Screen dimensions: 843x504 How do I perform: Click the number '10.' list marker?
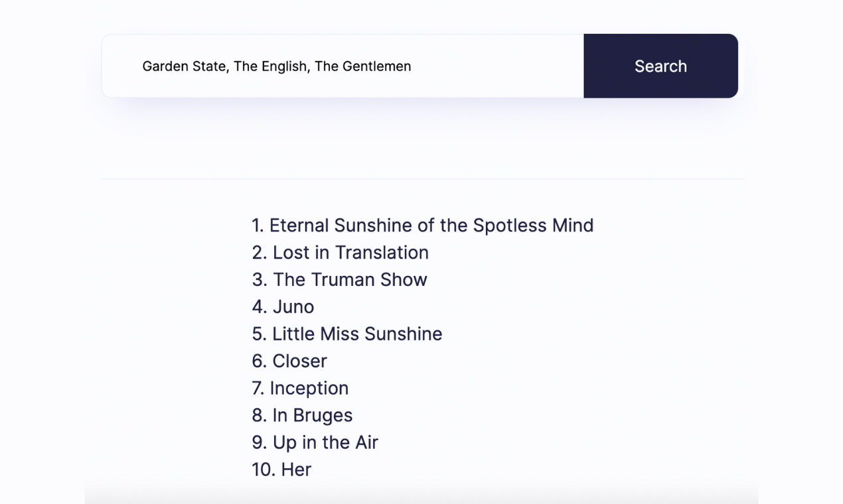[264, 470]
